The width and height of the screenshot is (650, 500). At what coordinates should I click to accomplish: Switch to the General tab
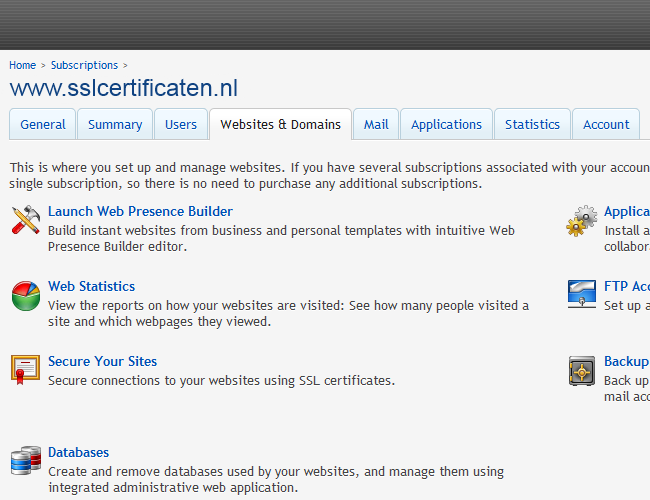point(43,124)
